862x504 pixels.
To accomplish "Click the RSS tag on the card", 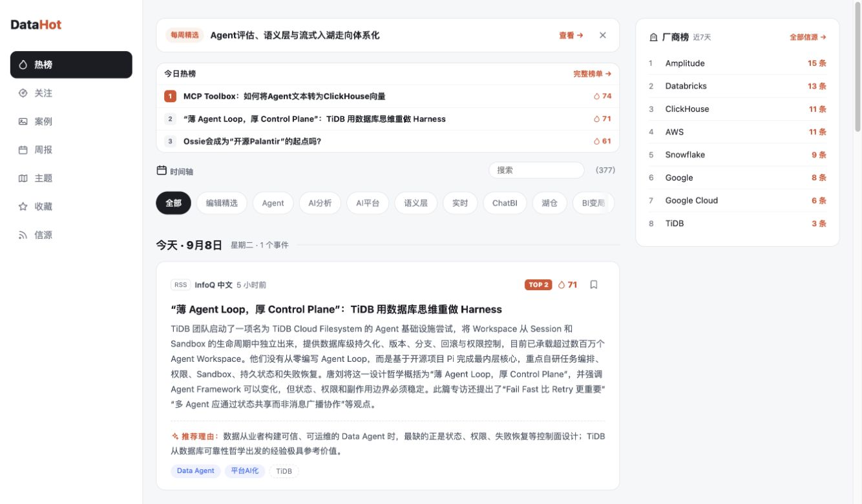I will [x=180, y=284].
